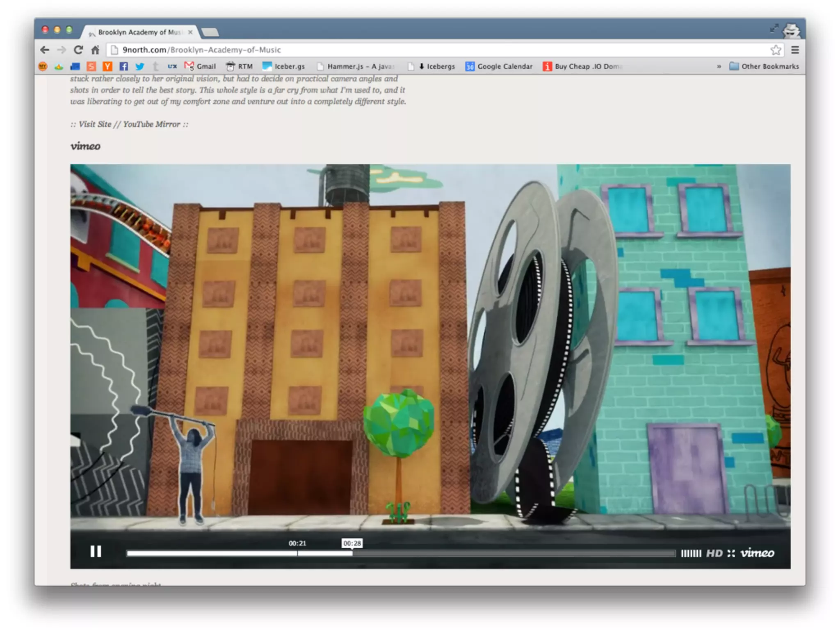Toggle HD quality on video player
This screenshot has height=630, width=840.
pyautogui.click(x=714, y=553)
